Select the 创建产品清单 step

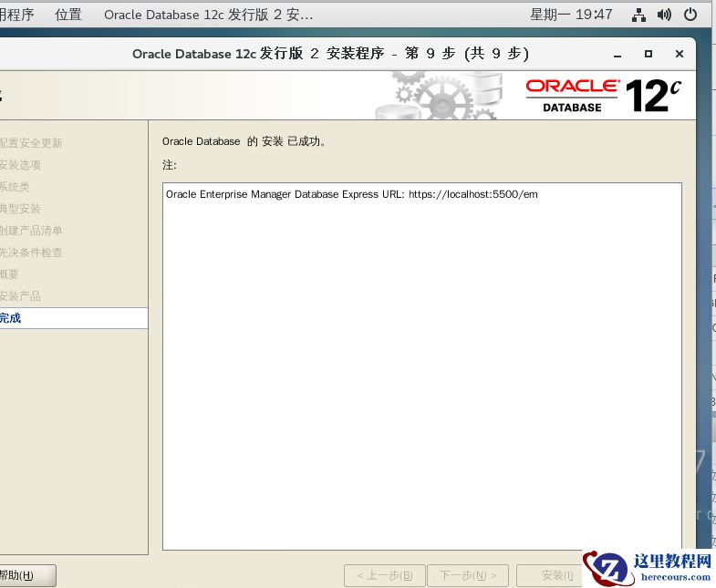coord(31,231)
